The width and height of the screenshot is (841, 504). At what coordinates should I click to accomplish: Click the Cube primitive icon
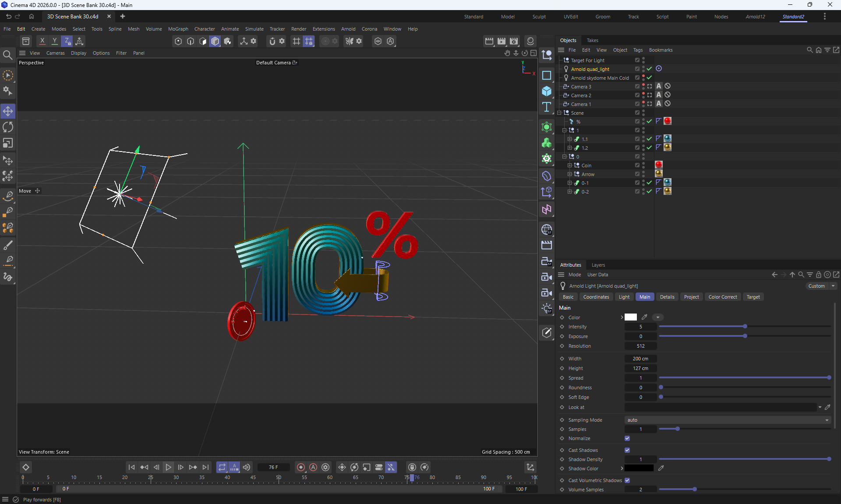[546, 91]
